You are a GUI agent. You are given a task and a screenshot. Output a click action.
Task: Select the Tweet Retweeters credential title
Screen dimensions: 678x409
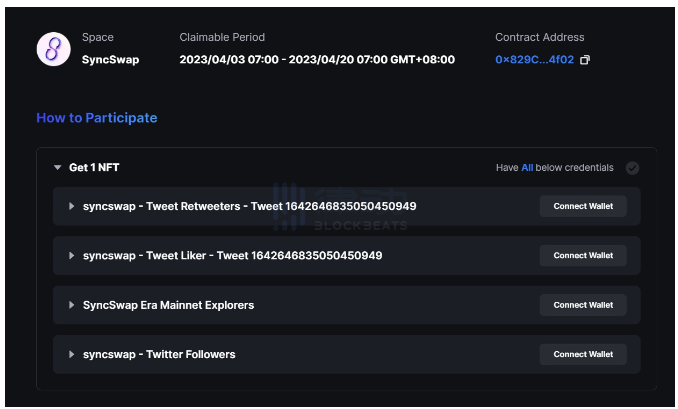249,206
